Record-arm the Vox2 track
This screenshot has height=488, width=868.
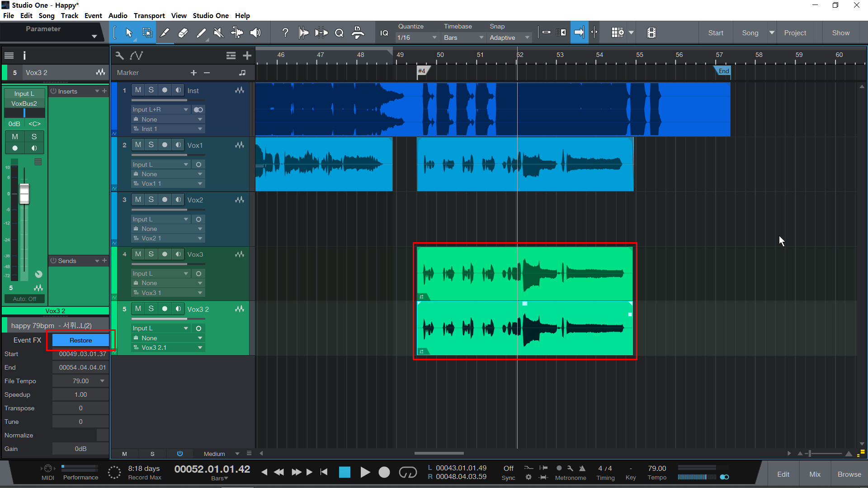click(165, 199)
